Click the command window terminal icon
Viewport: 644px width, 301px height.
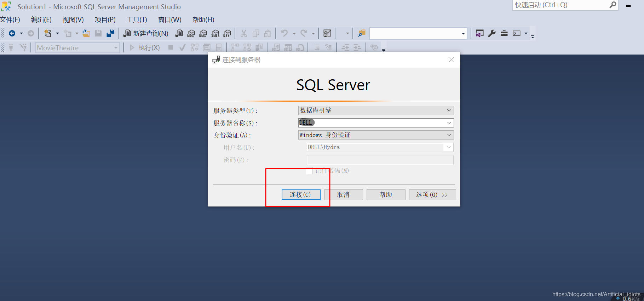click(x=517, y=33)
